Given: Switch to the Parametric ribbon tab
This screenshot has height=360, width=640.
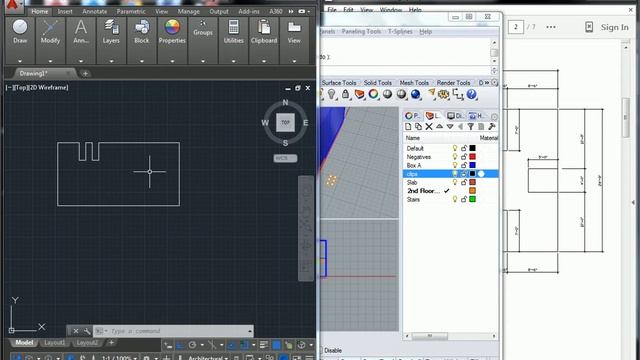Looking at the screenshot, I should point(131,11).
